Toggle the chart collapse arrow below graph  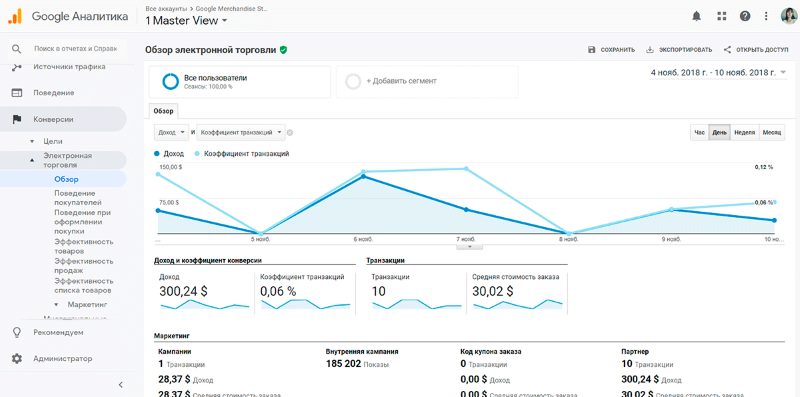469,246
